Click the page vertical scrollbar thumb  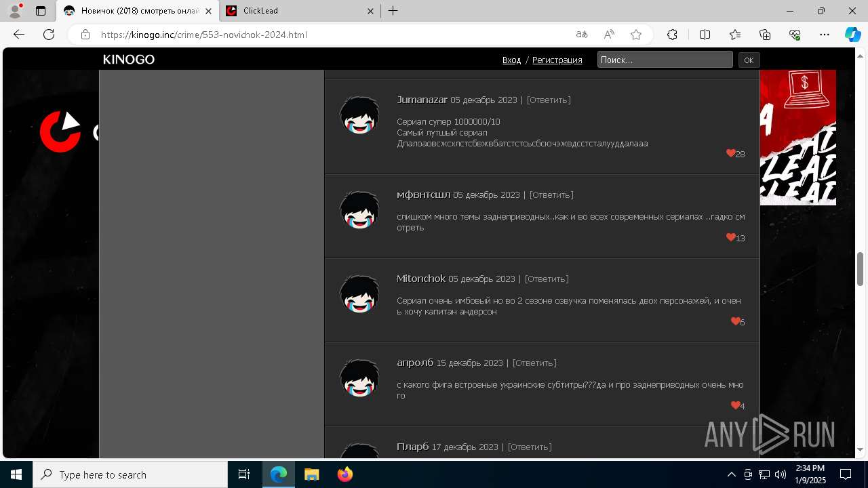861,269
